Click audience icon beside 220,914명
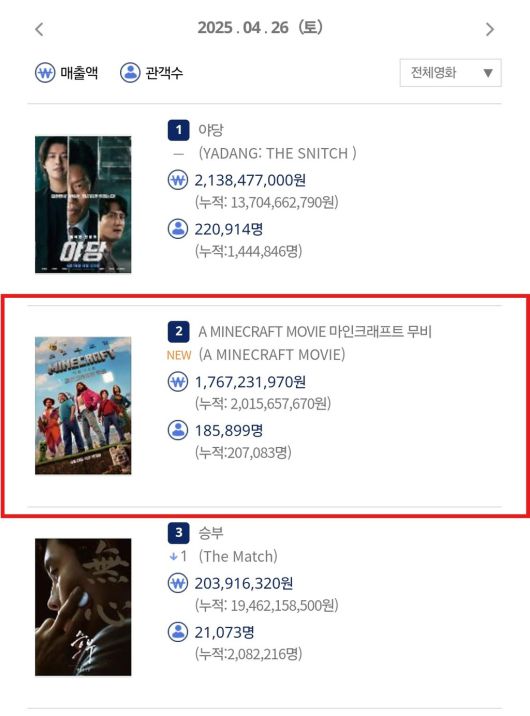This screenshot has width=530, height=716. (178, 229)
